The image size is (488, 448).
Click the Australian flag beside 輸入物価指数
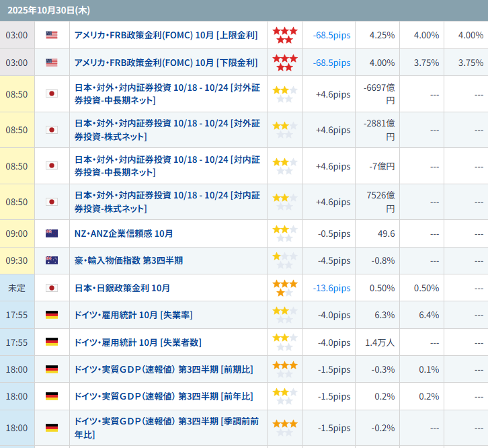tap(52, 260)
